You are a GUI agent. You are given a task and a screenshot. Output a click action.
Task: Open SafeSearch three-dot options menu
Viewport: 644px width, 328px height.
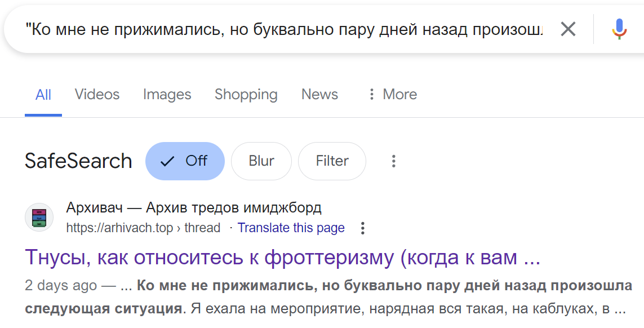(393, 161)
